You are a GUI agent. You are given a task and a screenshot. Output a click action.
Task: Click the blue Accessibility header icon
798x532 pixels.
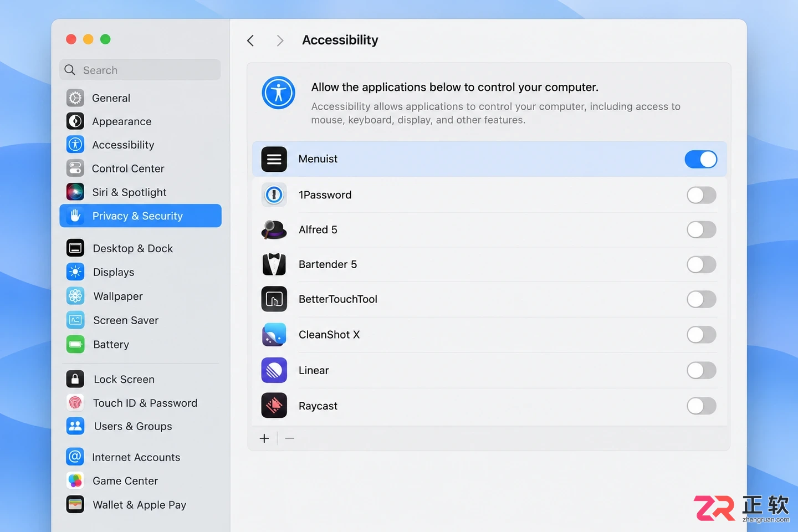278,93
